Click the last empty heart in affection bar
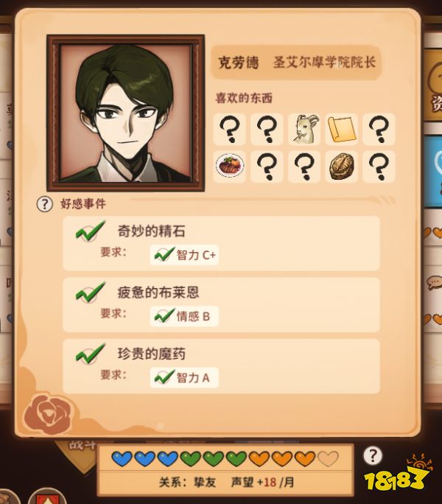 (328, 458)
